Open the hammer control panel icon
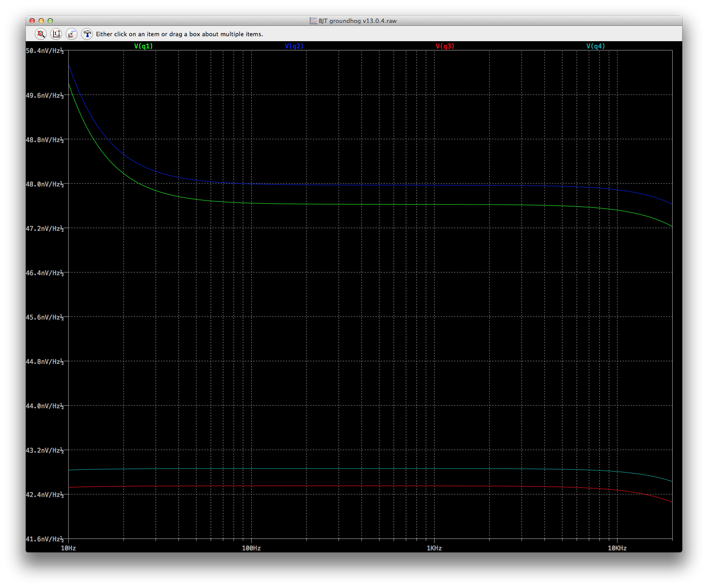708x588 pixels. tap(87, 34)
